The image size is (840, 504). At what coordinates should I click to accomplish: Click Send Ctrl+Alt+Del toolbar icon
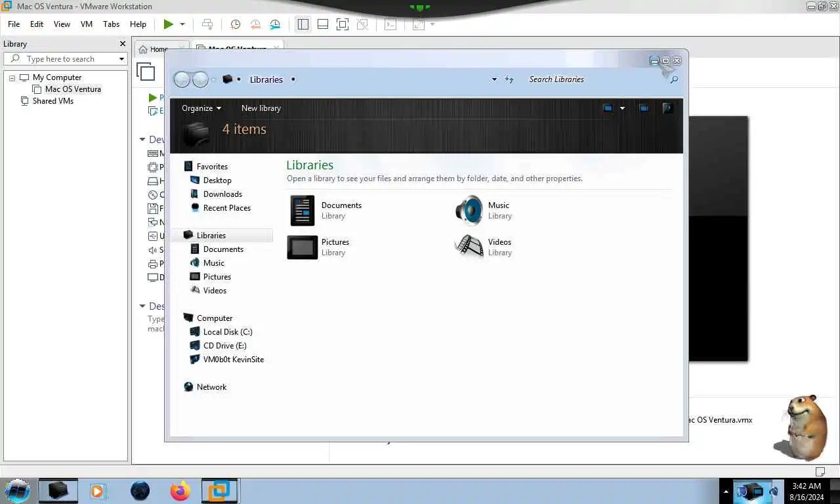tap(207, 24)
